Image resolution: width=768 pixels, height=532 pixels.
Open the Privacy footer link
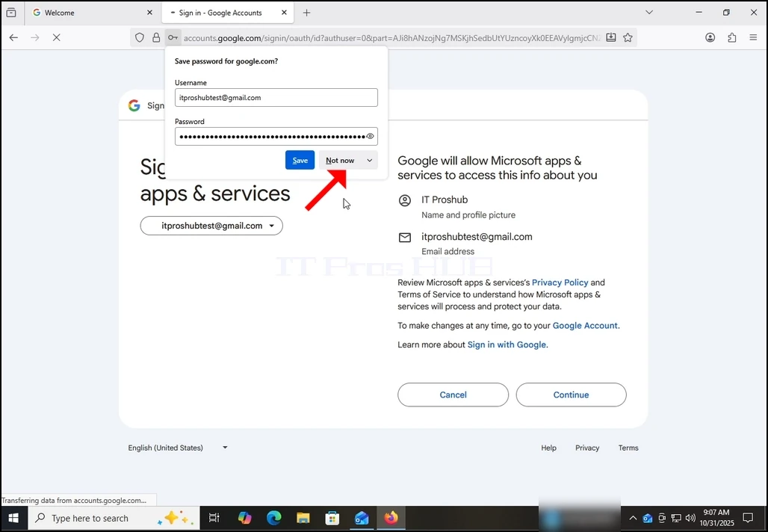click(x=587, y=448)
